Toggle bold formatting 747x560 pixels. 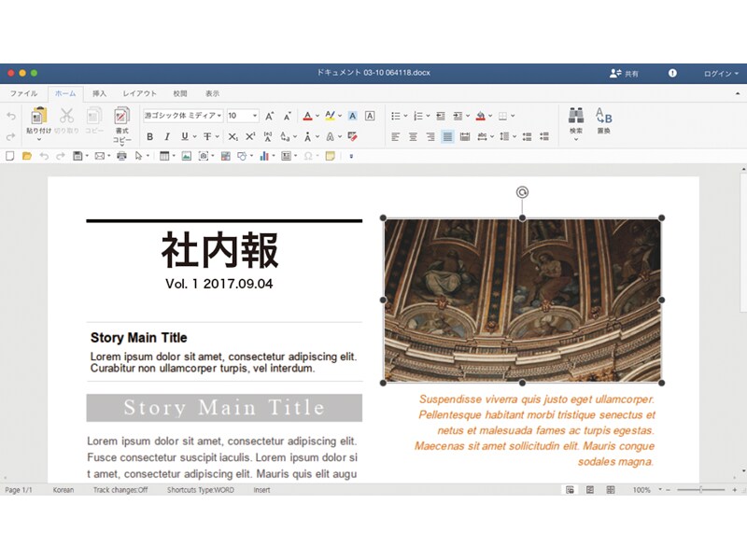(150, 137)
